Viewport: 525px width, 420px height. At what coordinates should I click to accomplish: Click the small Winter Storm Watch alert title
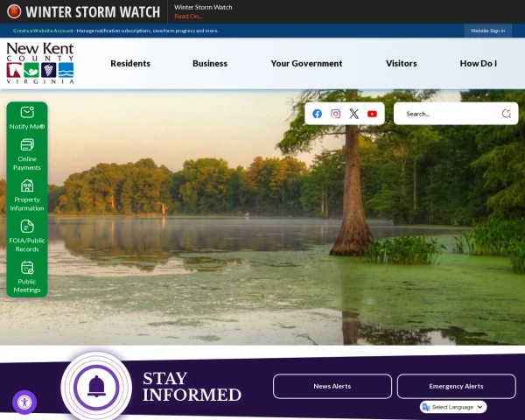click(x=203, y=7)
